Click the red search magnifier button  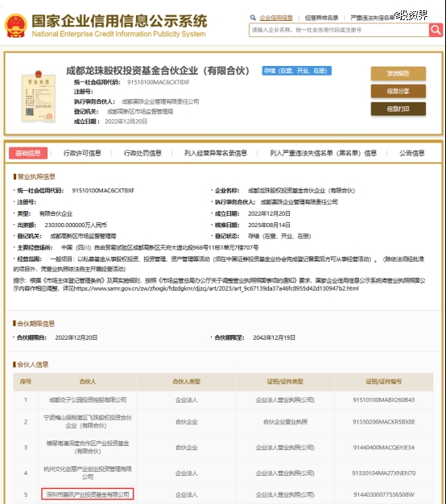(x=436, y=31)
